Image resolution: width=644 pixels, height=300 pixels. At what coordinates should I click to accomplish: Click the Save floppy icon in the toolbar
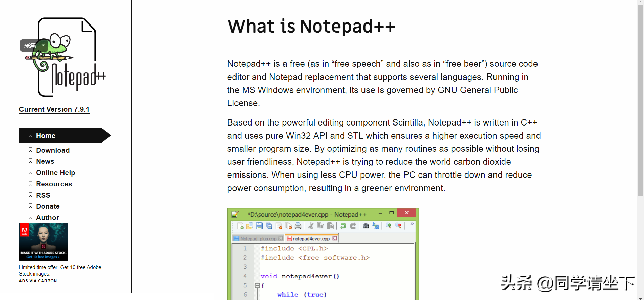tap(259, 226)
